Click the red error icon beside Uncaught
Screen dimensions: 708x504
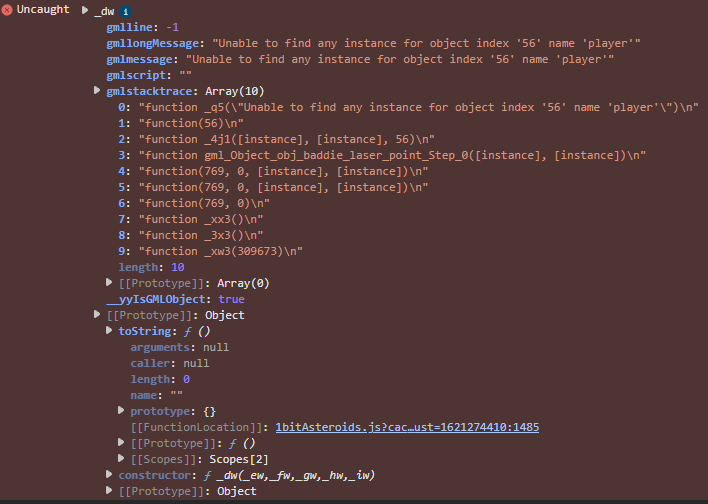pos(8,10)
